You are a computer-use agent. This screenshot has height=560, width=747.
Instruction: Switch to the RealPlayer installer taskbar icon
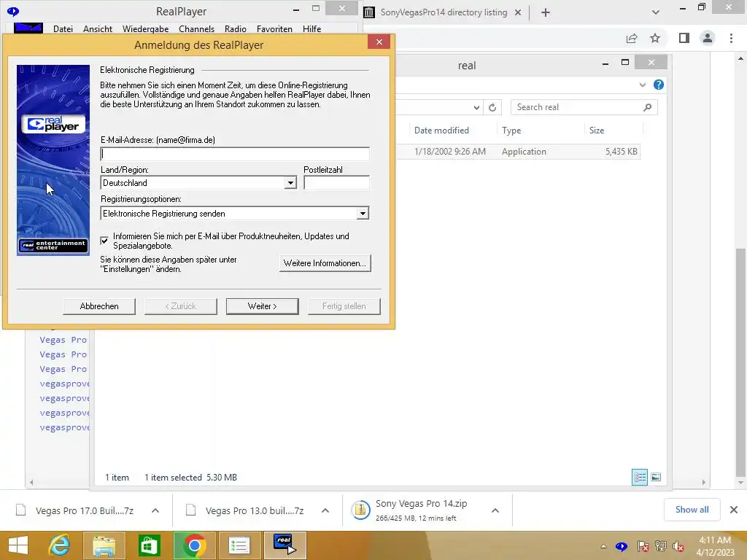pos(285,545)
